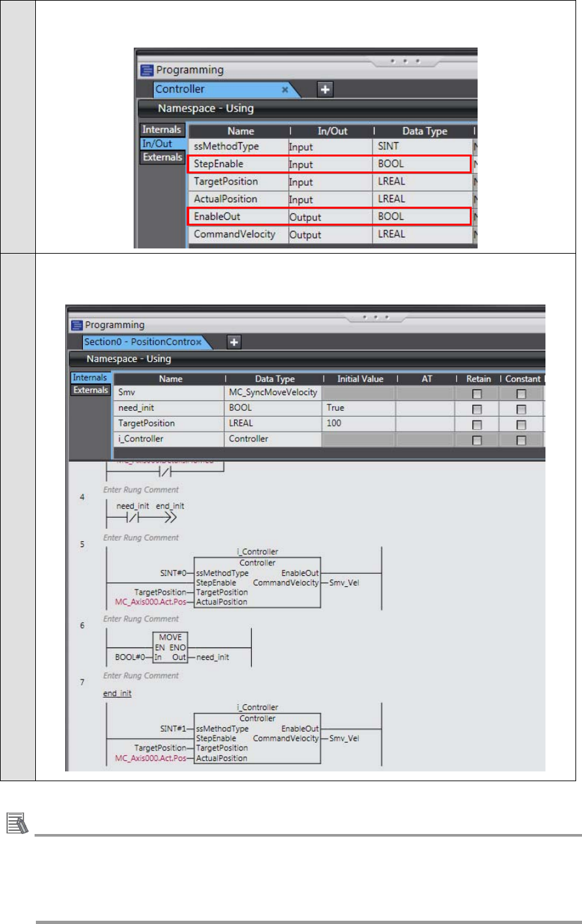Click the In/Out column header
582x924 pixels.
pos(331,131)
